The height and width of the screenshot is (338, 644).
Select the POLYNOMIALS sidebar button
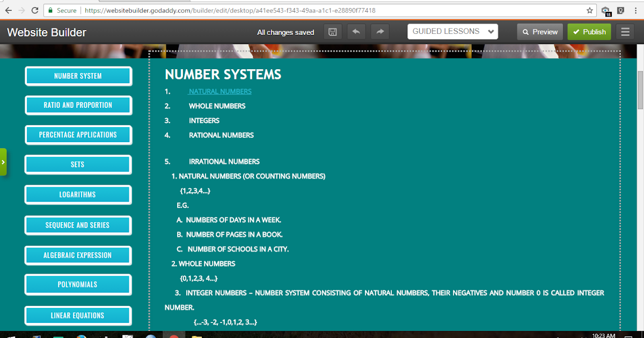(78, 284)
